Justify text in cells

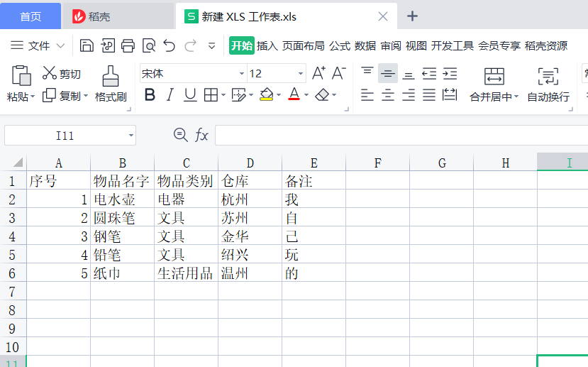[x=429, y=95]
